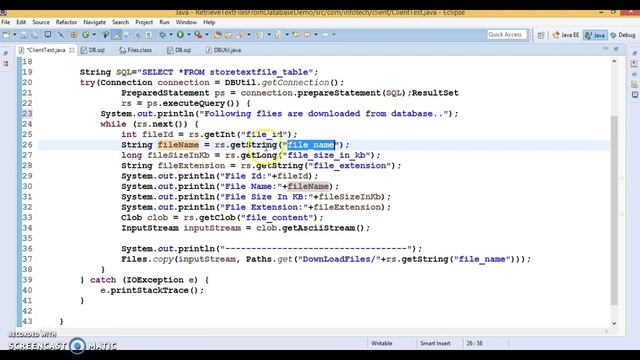640x360 pixels.
Task: Click the Save All toolbar icon
Action: (x=35, y=35)
